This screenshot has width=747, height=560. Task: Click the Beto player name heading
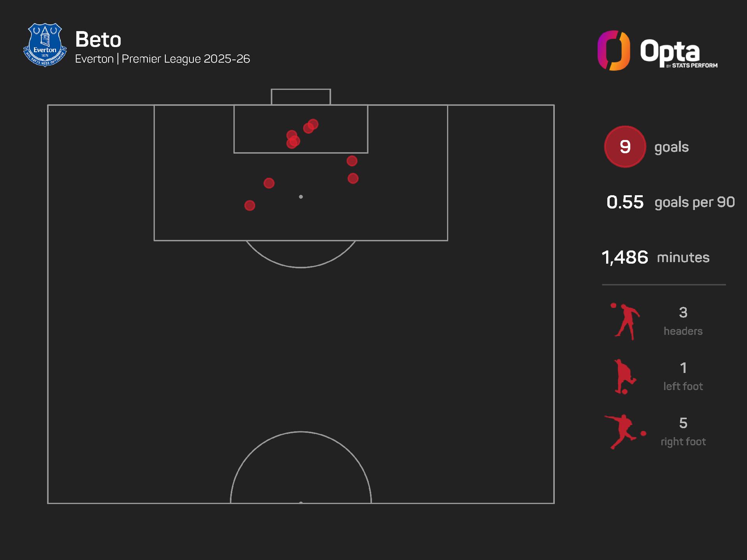[98, 39]
